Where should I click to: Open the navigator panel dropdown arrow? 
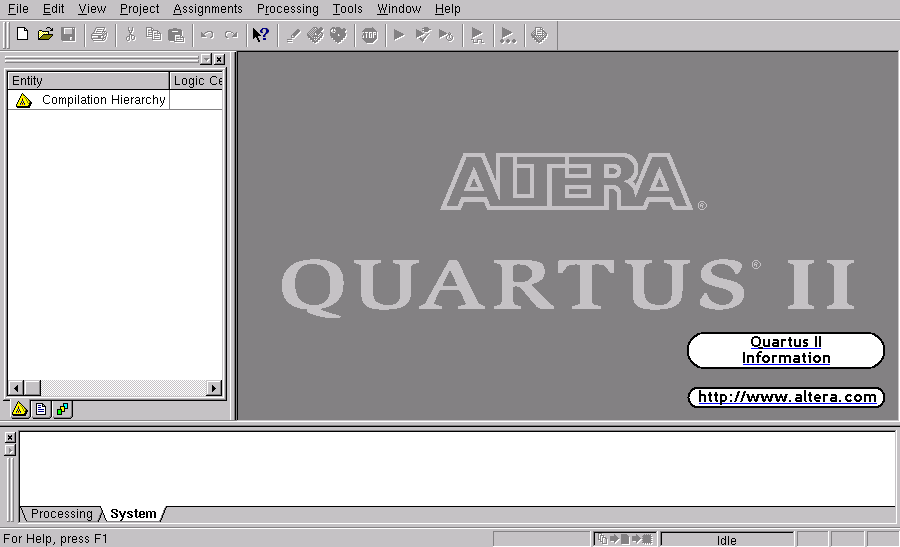206,59
